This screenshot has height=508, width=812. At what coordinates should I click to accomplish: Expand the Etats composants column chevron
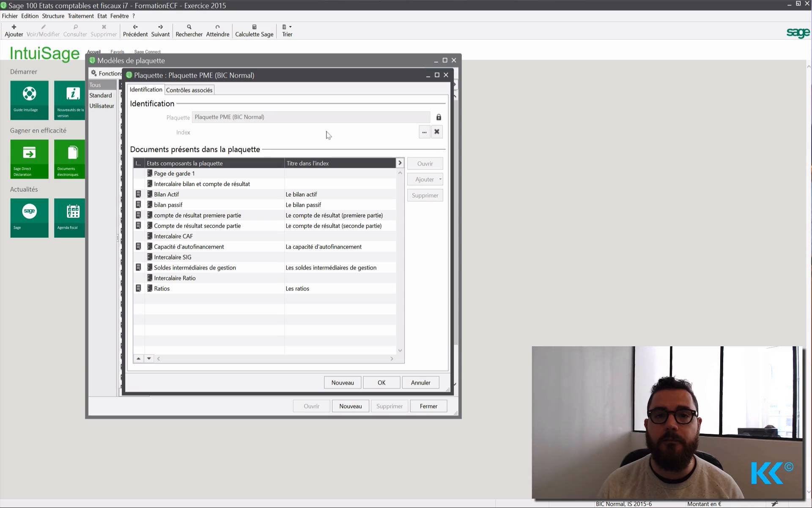[399, 163]
